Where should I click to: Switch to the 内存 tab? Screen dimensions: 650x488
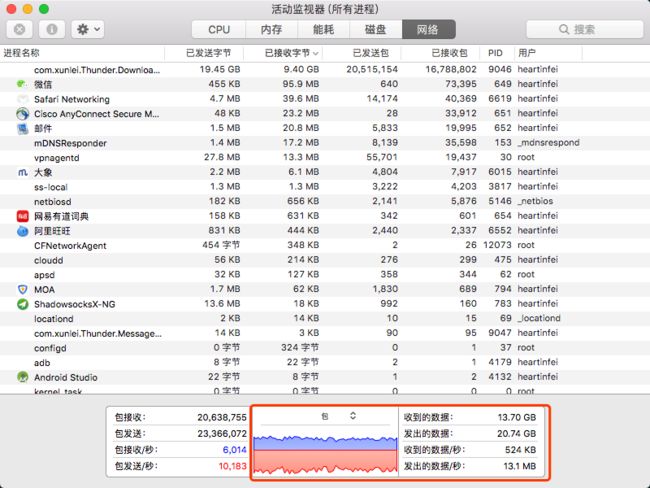tap(272, 29)
